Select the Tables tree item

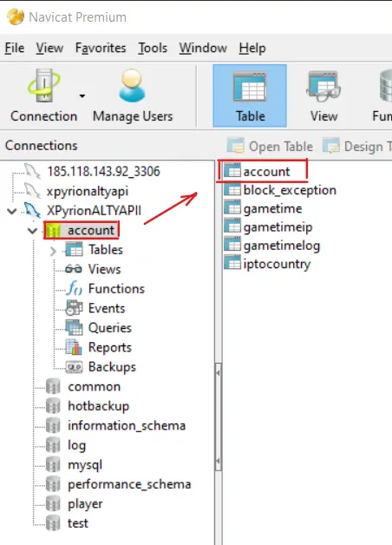(106, 250)
